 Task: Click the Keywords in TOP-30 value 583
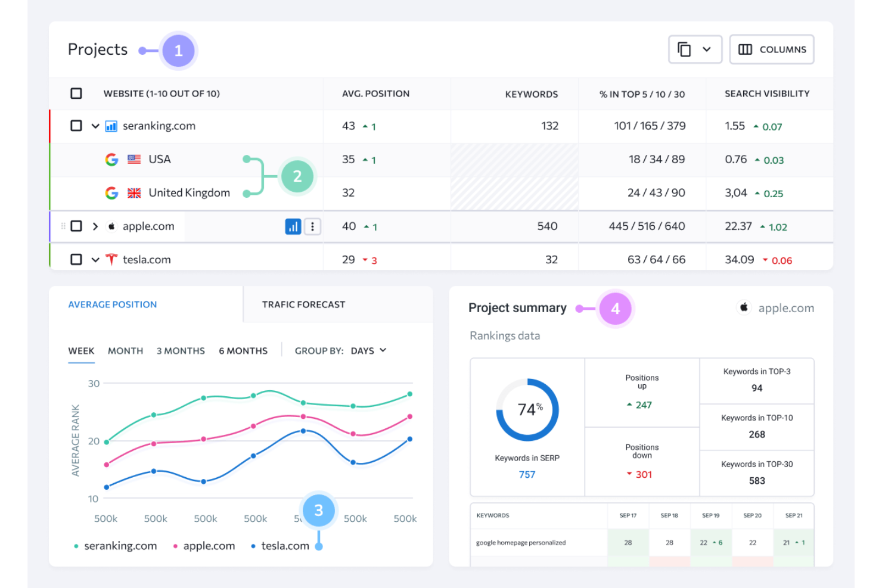click(757, 481)
